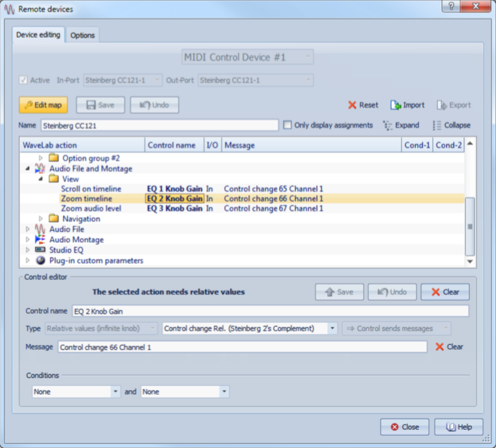Screen dimensions: 496x448
Task: Click EQ 1 Knob Gain control name
Action: [x=175, y=189]
